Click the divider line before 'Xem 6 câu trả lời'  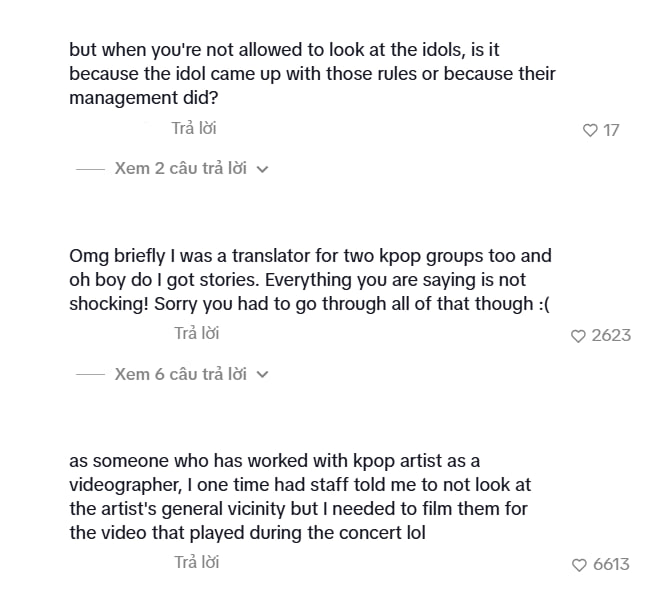coord(90,375)
